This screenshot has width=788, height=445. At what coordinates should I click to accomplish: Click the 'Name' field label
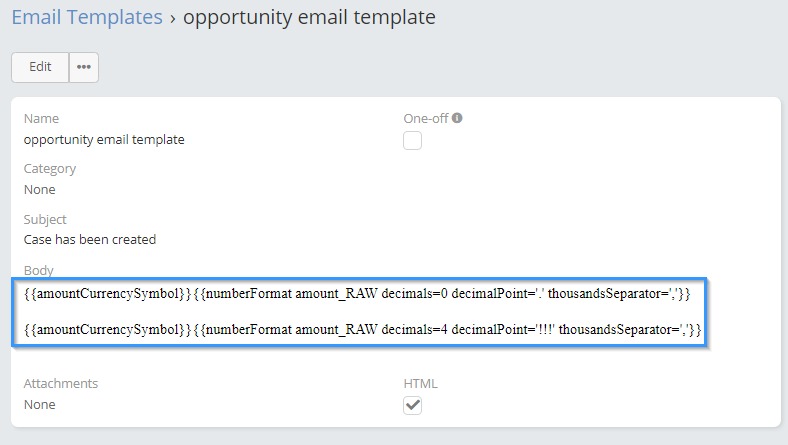coord(41,118)
